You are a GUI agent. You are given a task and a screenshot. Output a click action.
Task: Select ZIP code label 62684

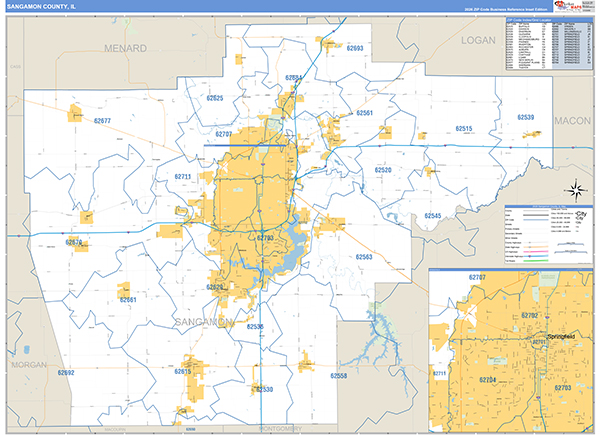pyautogui.click(x=293, y=78)
